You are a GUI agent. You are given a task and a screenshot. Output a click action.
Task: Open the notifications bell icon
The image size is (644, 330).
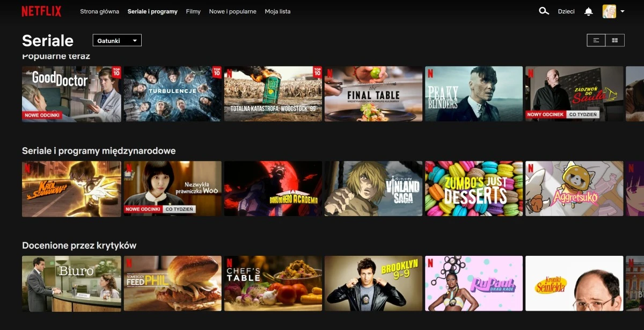tap(589, 11)
